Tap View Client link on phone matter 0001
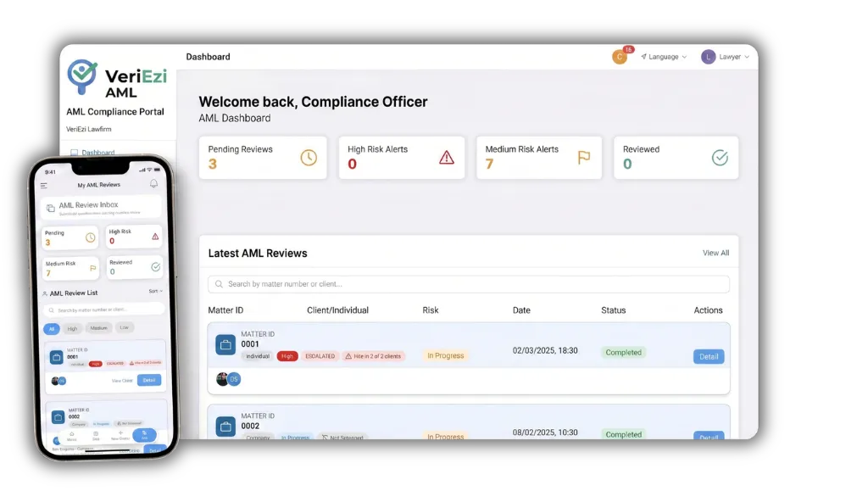 coord(122,381)
